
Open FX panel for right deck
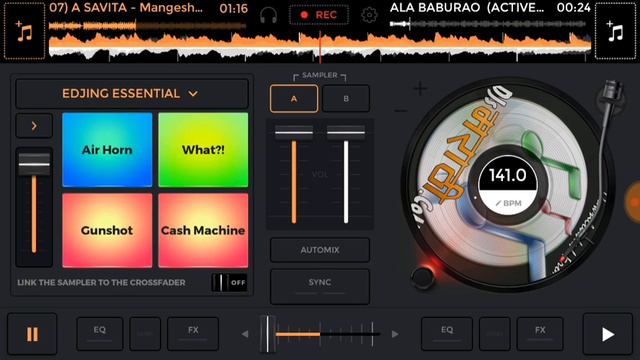pyautogui.click(x=540, y=333)
